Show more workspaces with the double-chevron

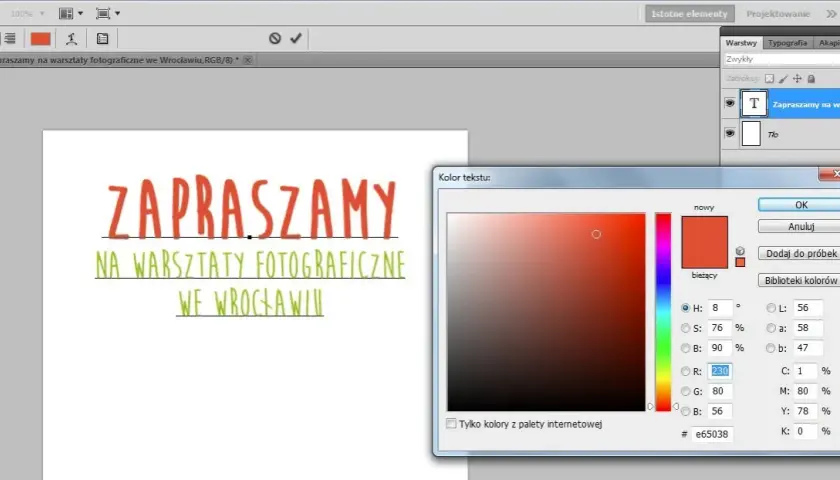coord(831,14)
